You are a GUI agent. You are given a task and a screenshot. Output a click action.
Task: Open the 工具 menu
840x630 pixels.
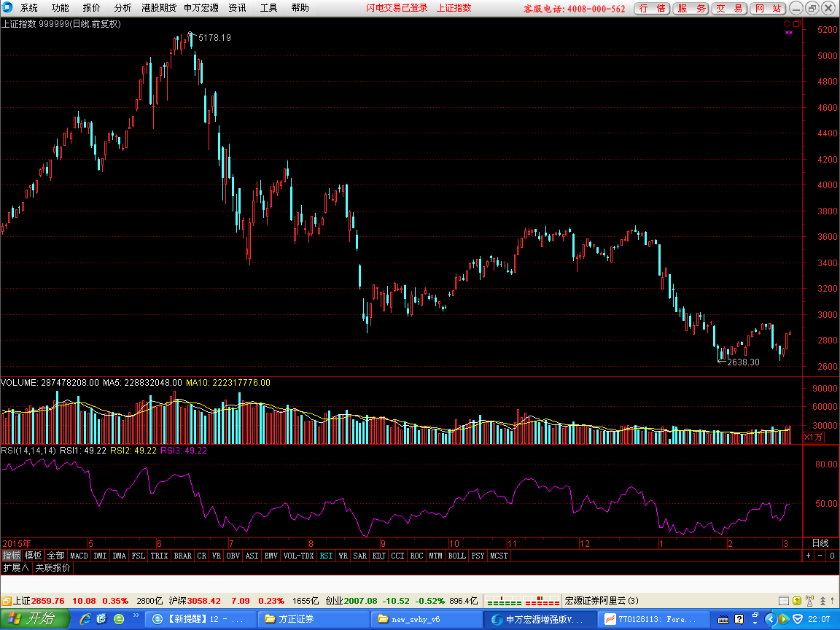(268, 8)
